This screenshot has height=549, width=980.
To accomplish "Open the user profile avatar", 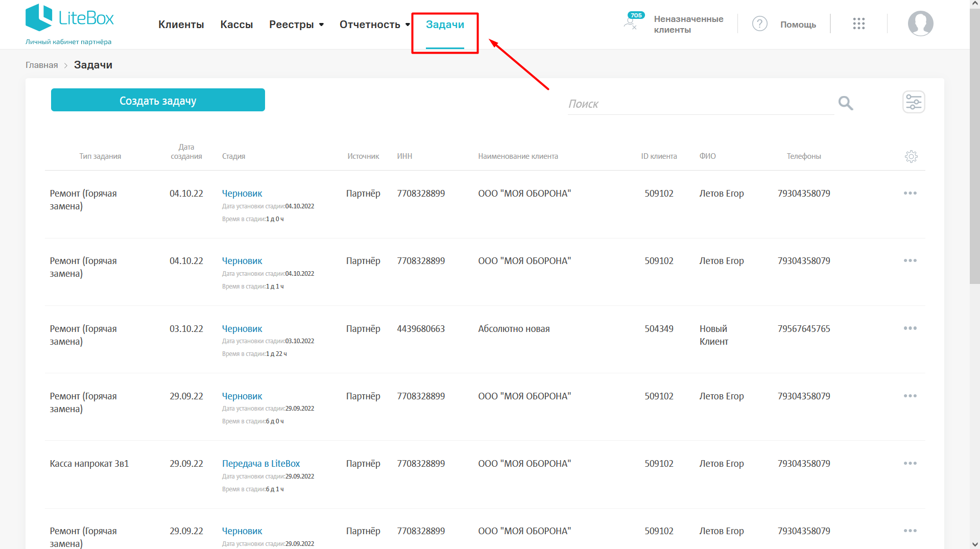I will 920,23.
